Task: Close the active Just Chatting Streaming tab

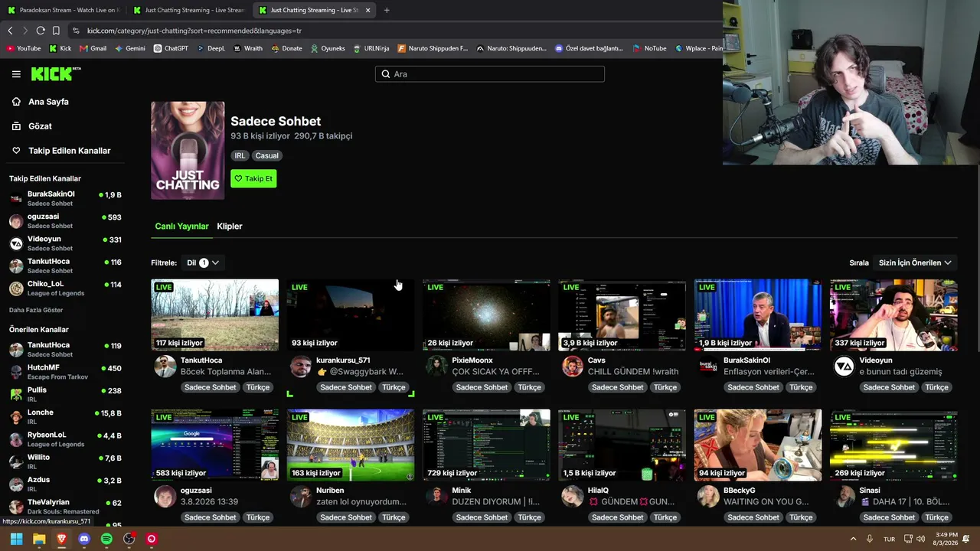Action: tap(368, 10)
